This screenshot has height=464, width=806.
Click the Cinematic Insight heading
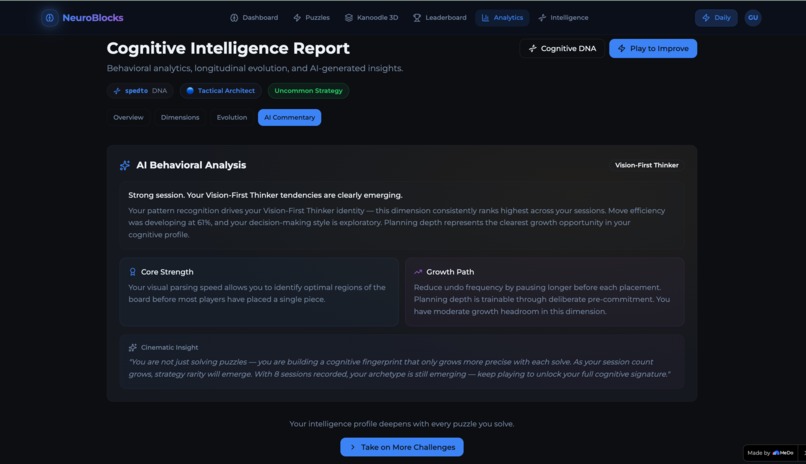coord(169,347)
